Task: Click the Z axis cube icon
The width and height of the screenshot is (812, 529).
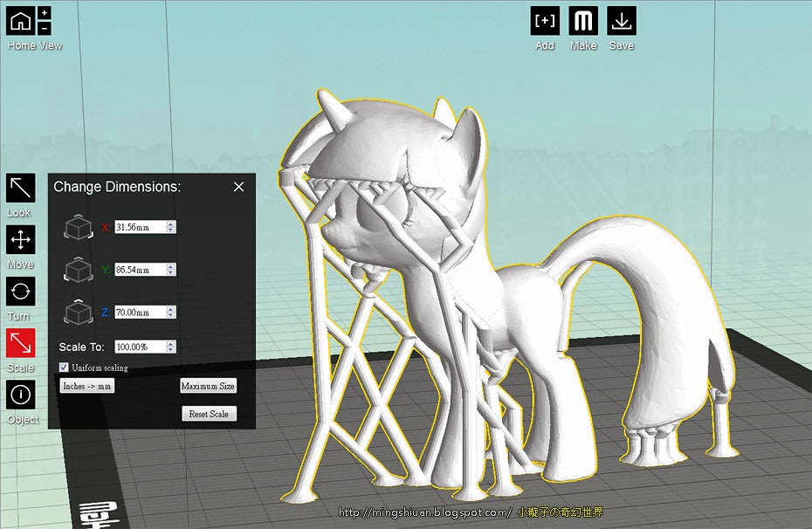Action: click(79, 313)
